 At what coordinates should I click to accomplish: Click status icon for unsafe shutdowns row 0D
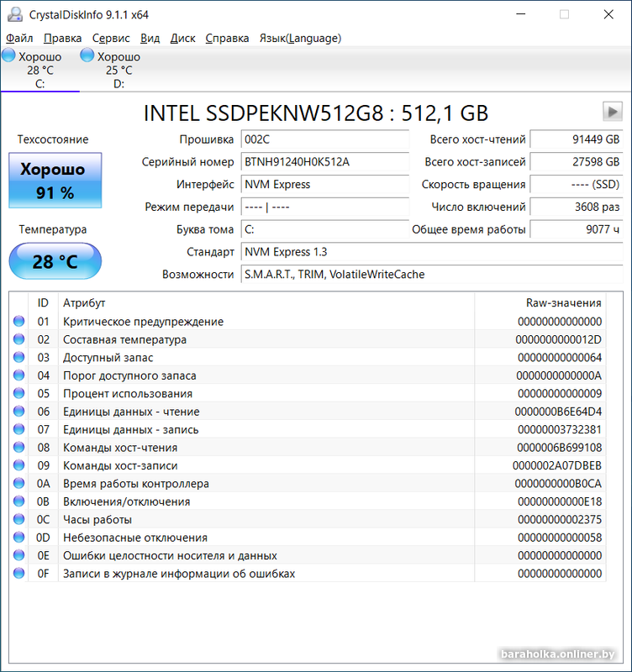(19, 538)
